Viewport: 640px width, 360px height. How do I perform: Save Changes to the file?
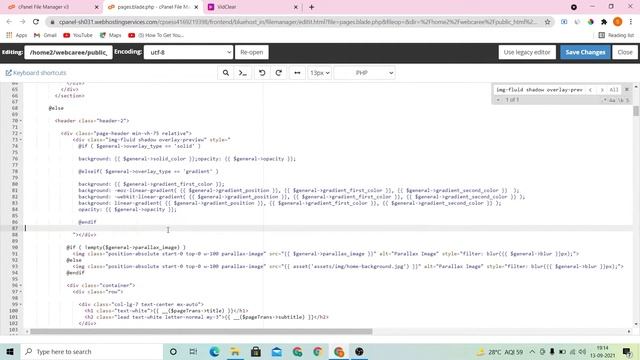(585, 52)
